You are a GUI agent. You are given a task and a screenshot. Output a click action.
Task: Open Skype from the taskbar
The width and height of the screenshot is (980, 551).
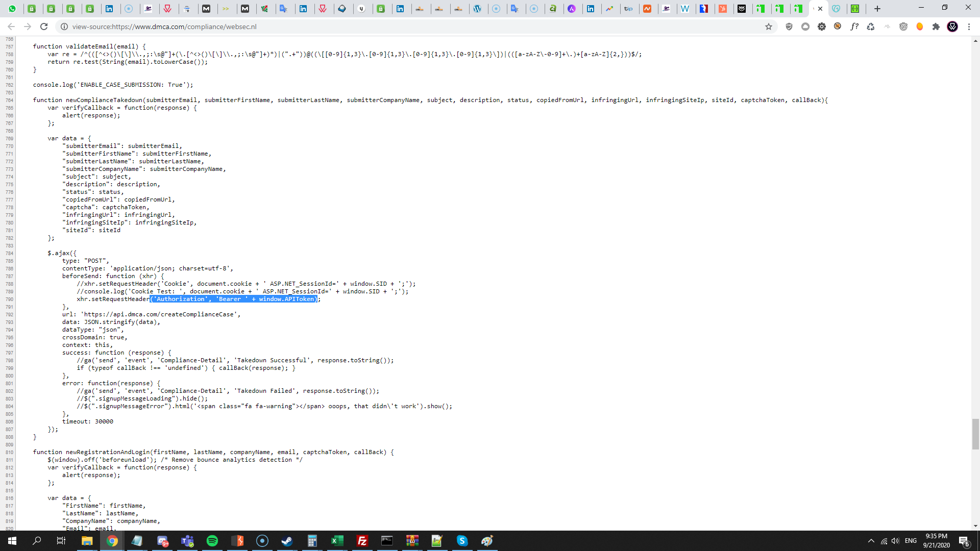[462, 541]
